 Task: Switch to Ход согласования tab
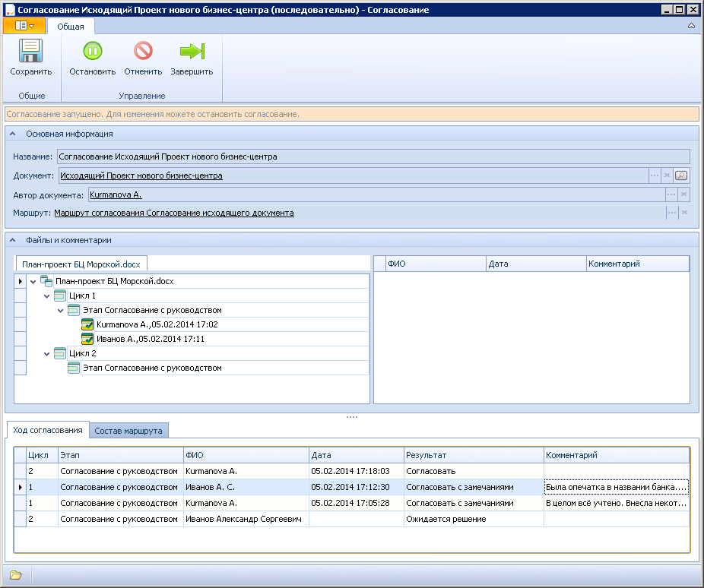coord(48,430)
